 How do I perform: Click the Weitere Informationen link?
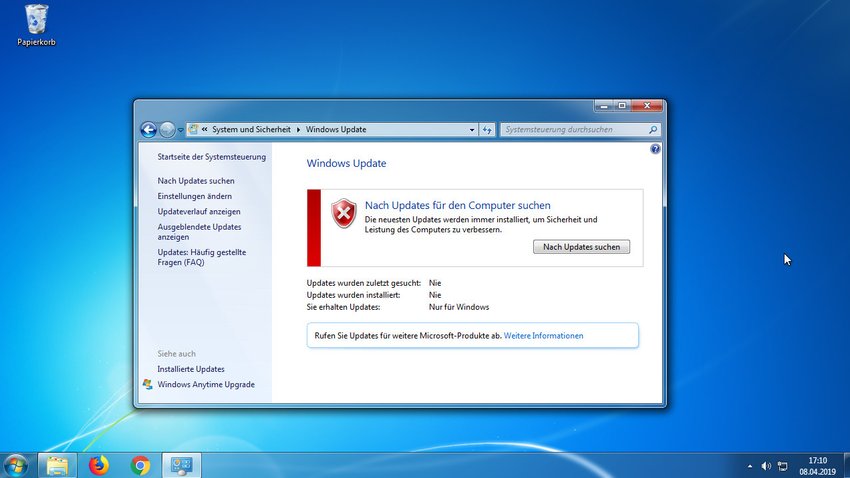[543, 335]
